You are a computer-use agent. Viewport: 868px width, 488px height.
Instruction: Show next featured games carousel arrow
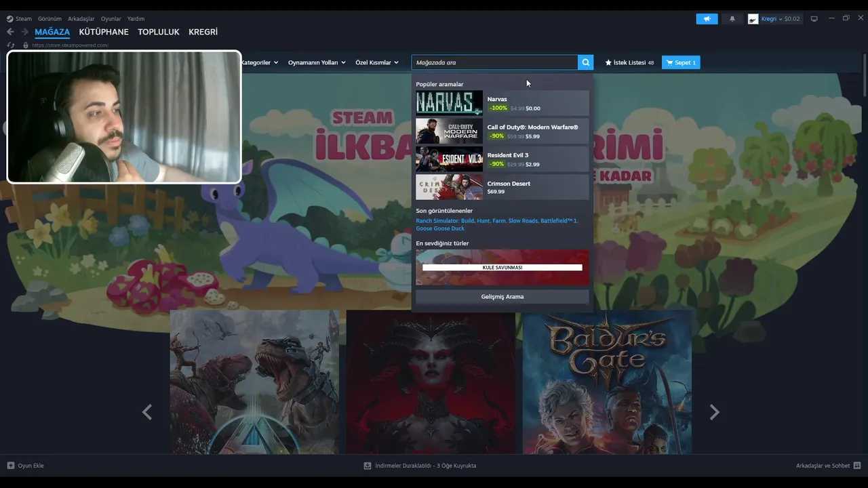tap(714, 412)
